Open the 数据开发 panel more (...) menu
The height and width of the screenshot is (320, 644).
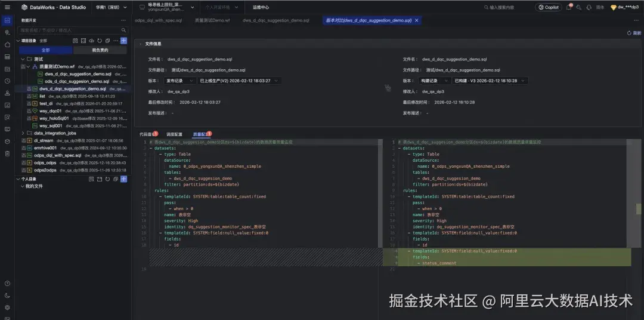[123, 20]
